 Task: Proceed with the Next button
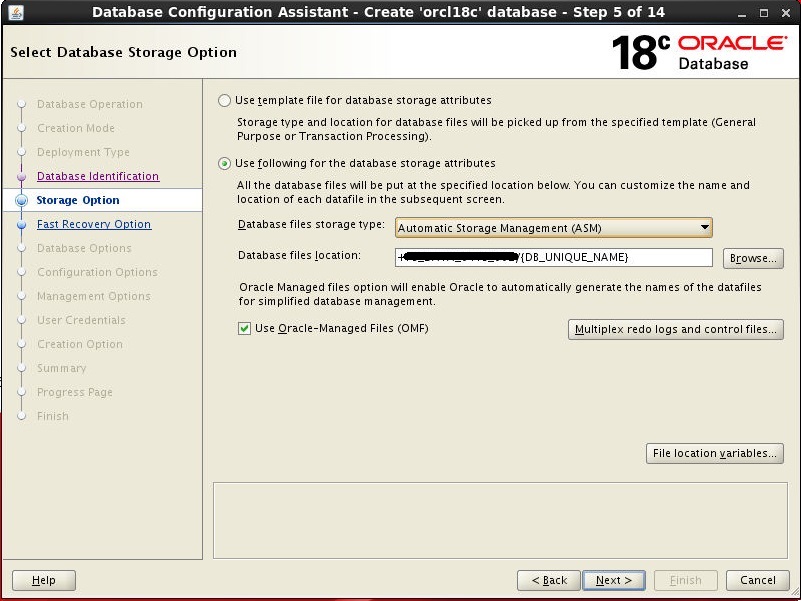[x=614, y=580]
